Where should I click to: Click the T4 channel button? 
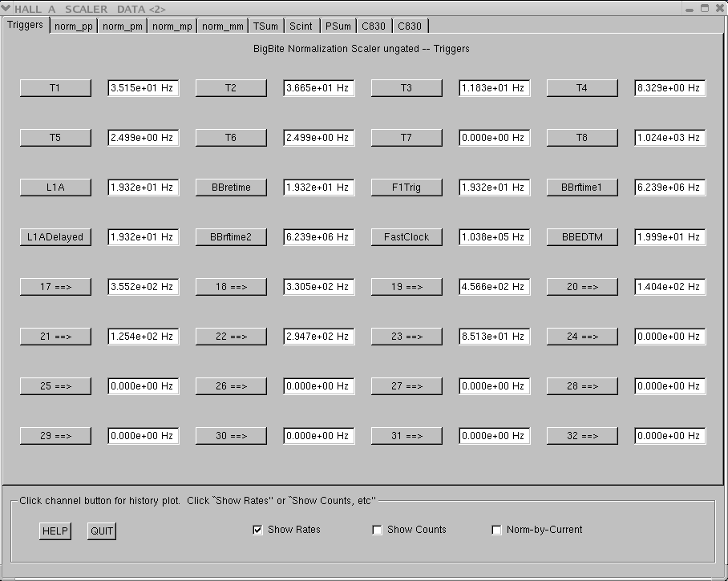(x=582, y=88)
